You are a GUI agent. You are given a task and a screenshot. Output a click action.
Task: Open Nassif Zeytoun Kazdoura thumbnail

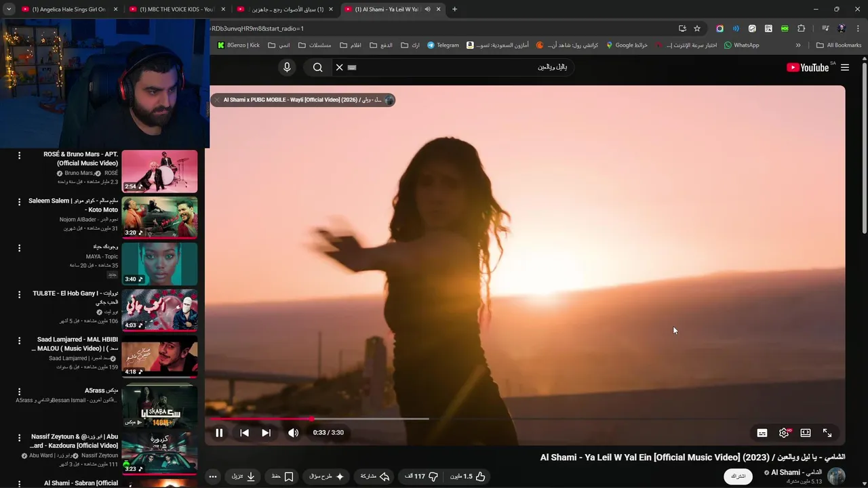tap(159, 453)
